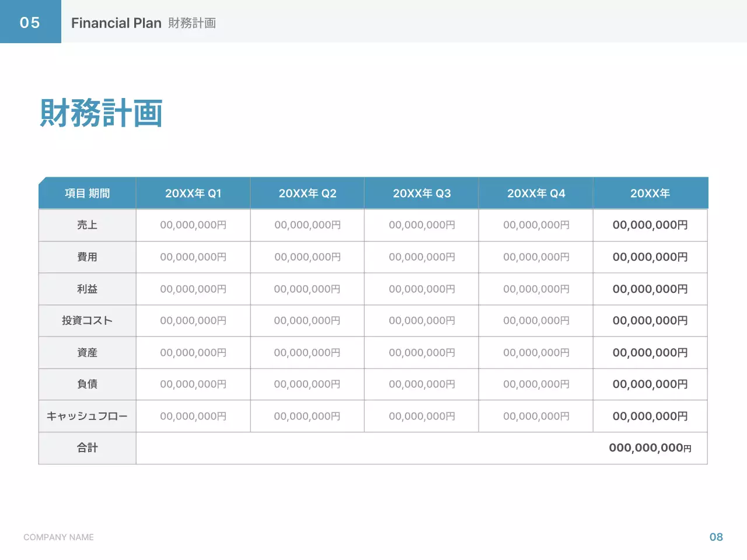Screen dimensions: 747x560
Task: Select the 20XX年 Q2 column header
Action: tap(308, 194)
